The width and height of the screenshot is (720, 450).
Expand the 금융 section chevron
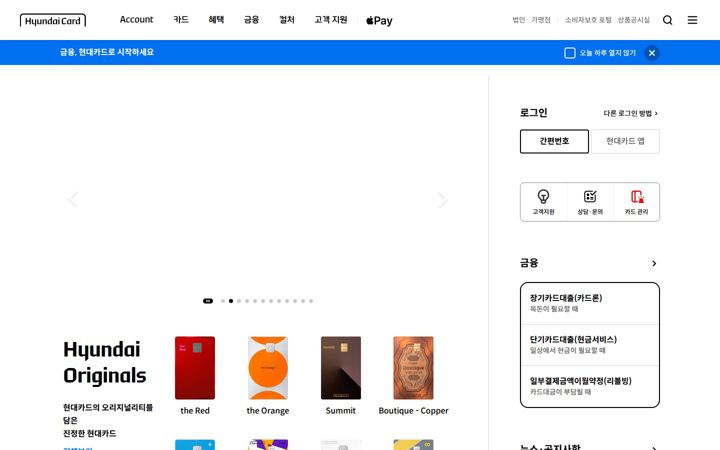coord(654,263)
